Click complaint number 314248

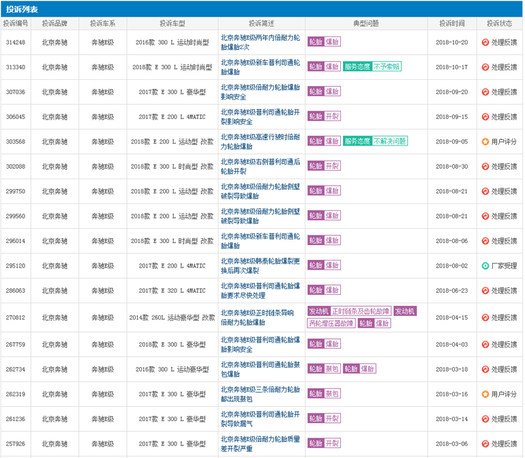point(15,43)
